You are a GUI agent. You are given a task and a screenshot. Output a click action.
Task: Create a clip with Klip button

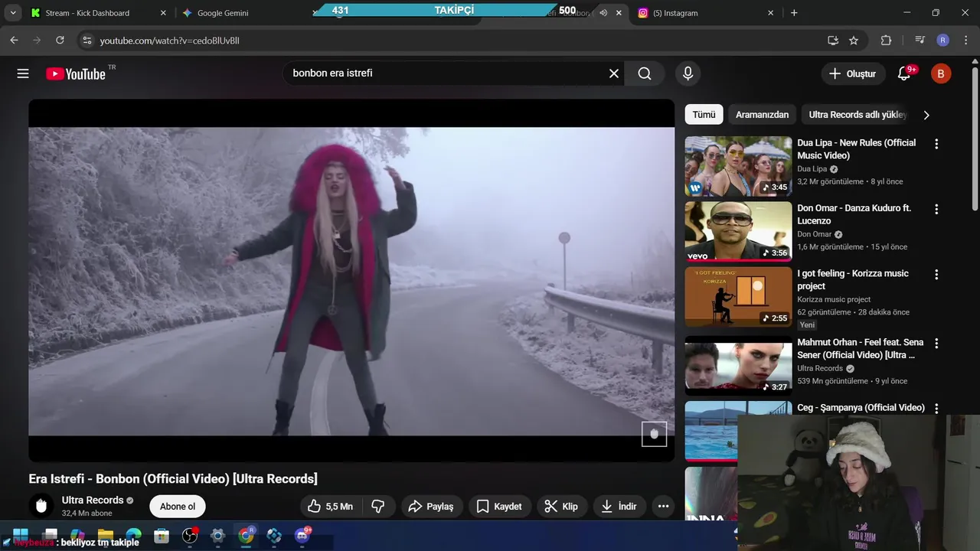click(562, 507)
